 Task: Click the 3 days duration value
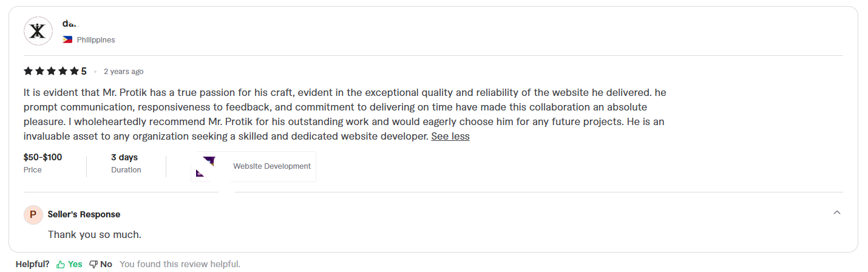point(124,157)
